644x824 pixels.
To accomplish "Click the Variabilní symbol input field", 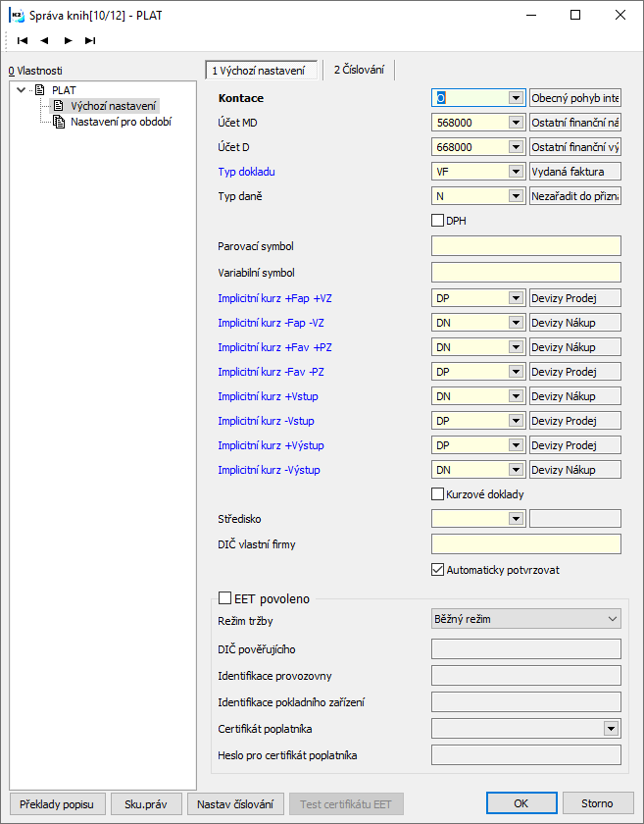I will pos(525,273).
